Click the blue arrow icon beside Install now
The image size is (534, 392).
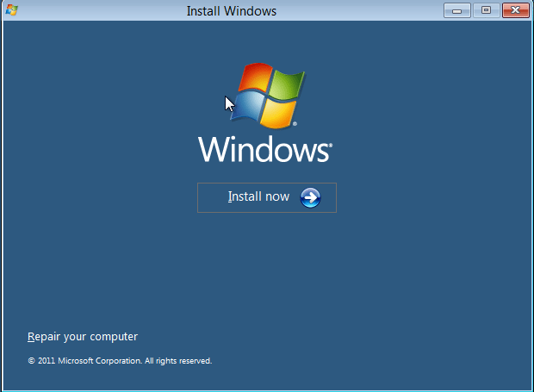[x=310, y=197]
